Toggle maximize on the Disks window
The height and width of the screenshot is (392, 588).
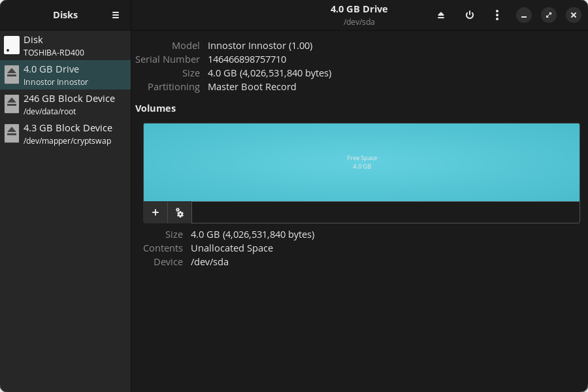pyautogui.click(x=548, y=14)
